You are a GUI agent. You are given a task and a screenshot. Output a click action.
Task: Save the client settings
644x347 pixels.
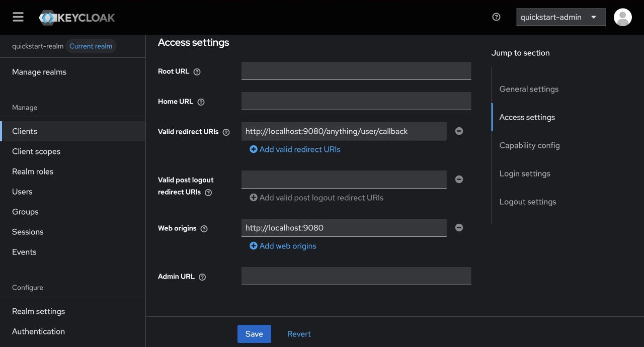254,334
